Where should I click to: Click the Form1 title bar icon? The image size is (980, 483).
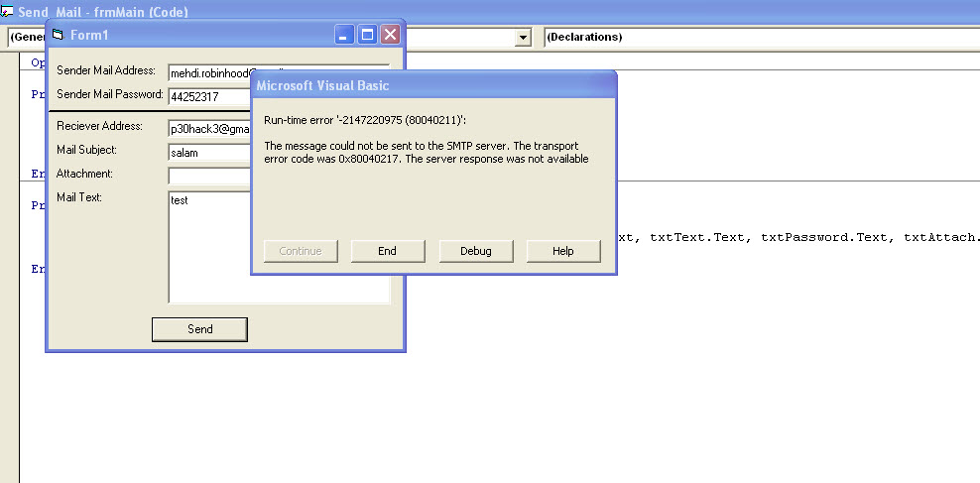point(59,35)
